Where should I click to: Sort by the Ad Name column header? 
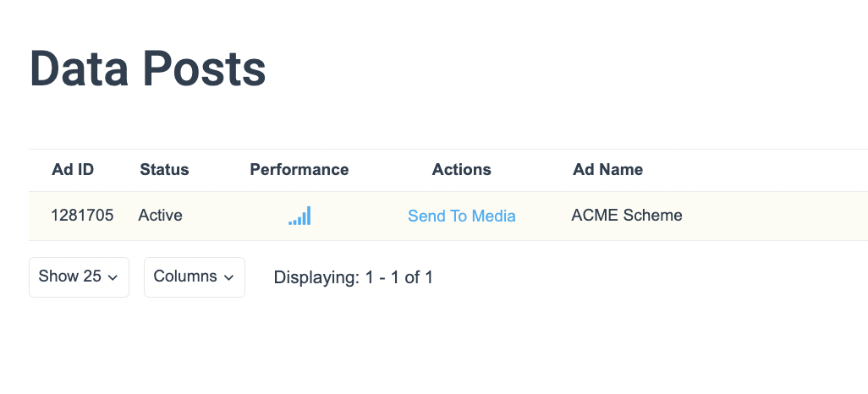coord(607,169)
